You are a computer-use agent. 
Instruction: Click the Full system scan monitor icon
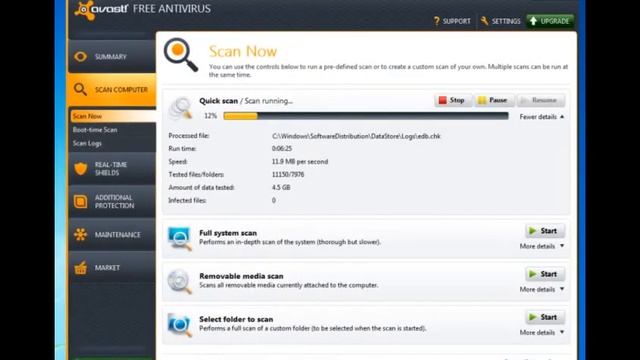180,238
